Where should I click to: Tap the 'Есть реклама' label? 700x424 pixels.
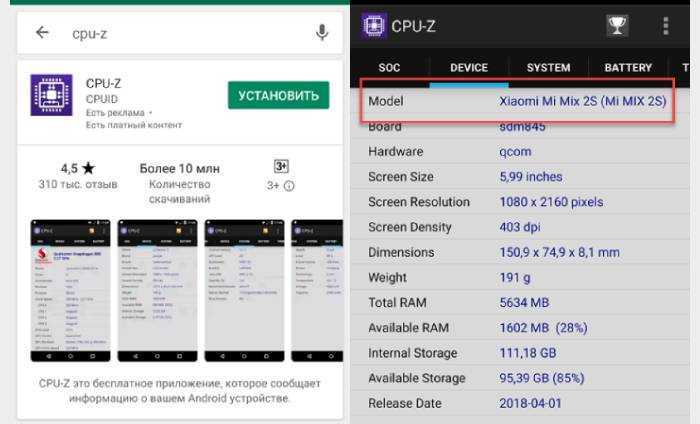click(115, 112)
